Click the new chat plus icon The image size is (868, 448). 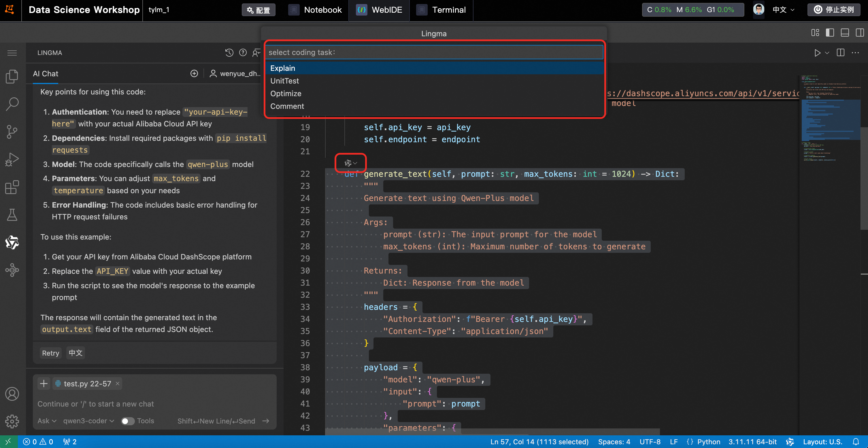point(194,73)
